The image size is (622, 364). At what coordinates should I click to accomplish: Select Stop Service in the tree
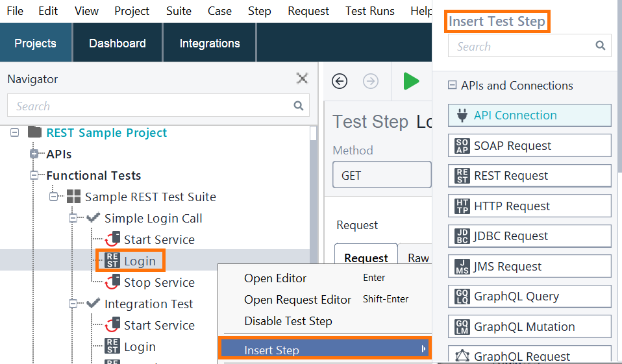click(x=159, y=282)
